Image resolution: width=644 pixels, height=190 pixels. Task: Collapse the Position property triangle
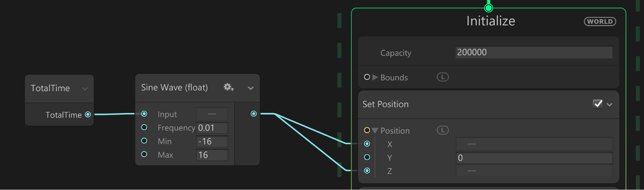point(375,131)
